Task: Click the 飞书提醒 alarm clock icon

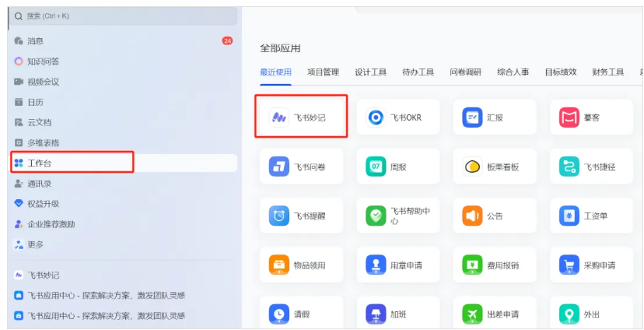Action: [x=278, y=216]
